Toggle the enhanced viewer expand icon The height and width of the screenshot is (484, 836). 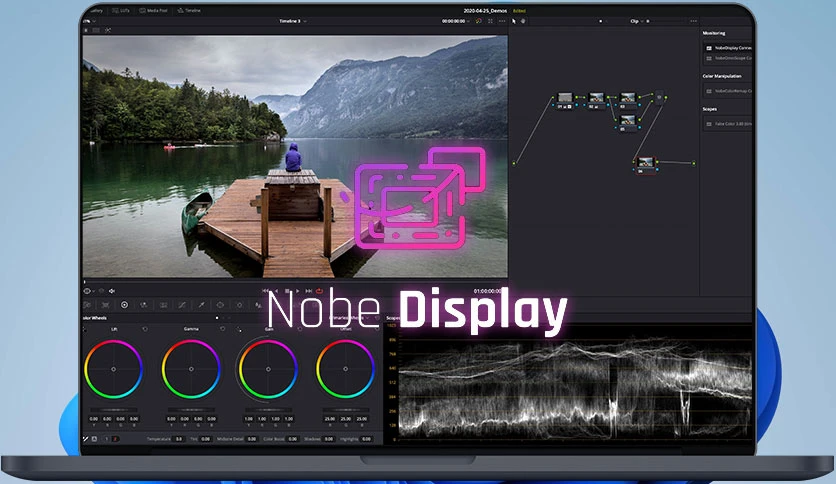[x=491, y=21]
